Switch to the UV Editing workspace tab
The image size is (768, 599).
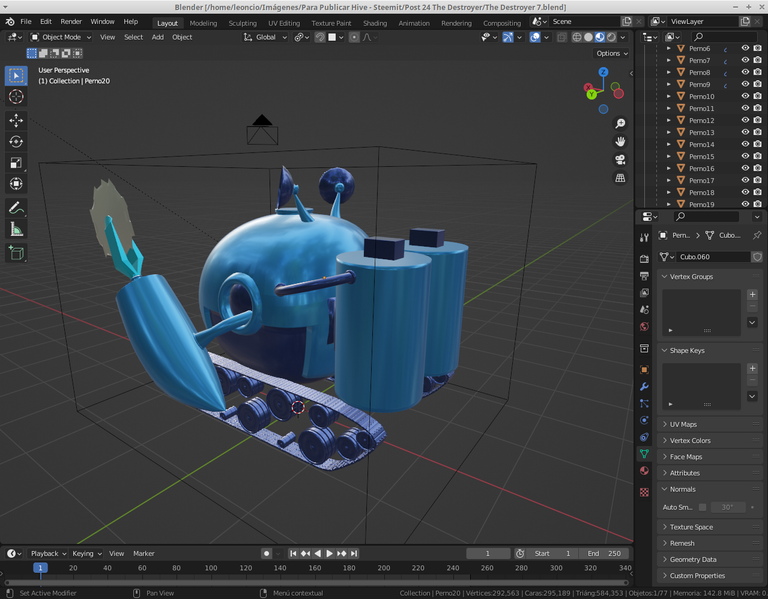click(284, 23)
